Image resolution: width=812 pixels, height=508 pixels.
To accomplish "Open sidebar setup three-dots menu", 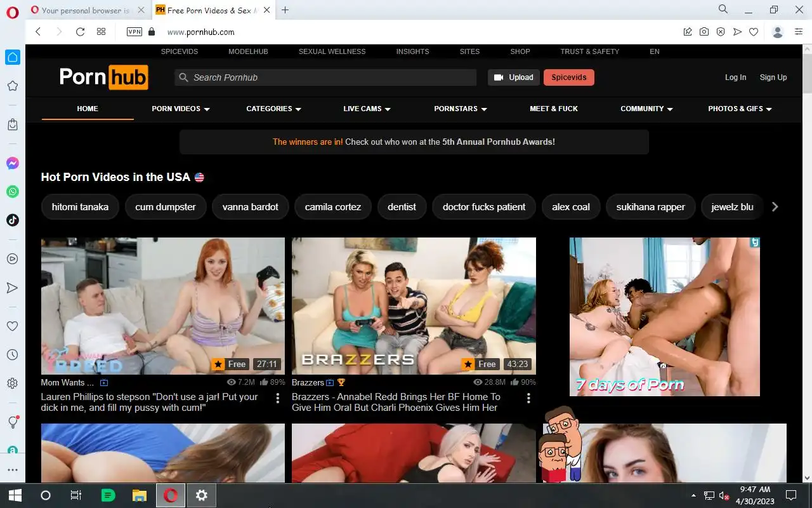I will pyautogui.click(x=13, y=470).
